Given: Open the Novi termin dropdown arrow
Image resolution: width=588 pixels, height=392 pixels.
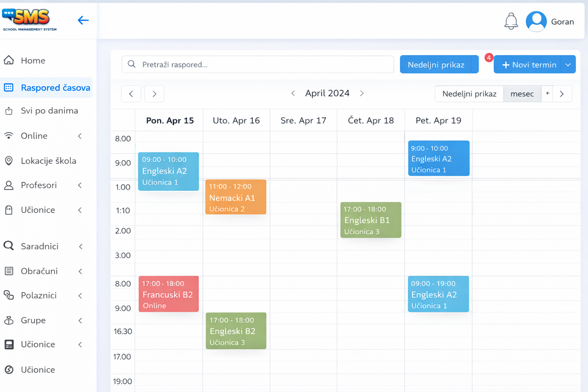Looking at the screenshot, I should tap(568, 65).
